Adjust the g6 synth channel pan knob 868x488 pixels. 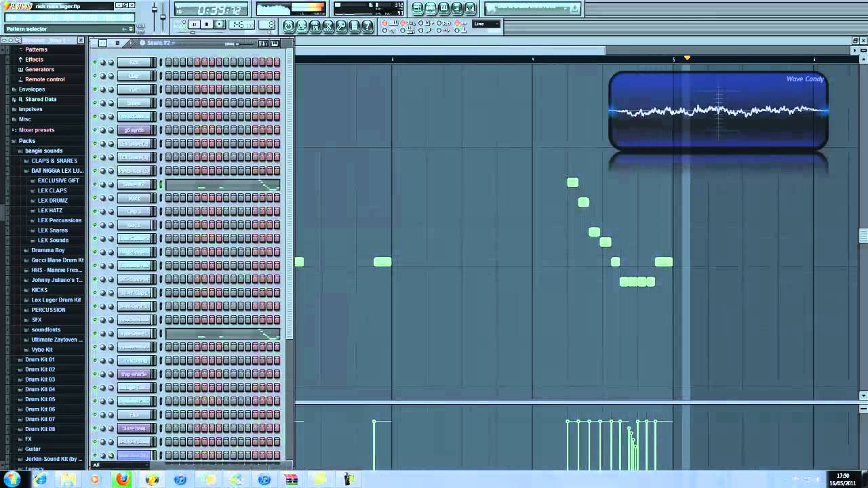(x=103, y=130)
